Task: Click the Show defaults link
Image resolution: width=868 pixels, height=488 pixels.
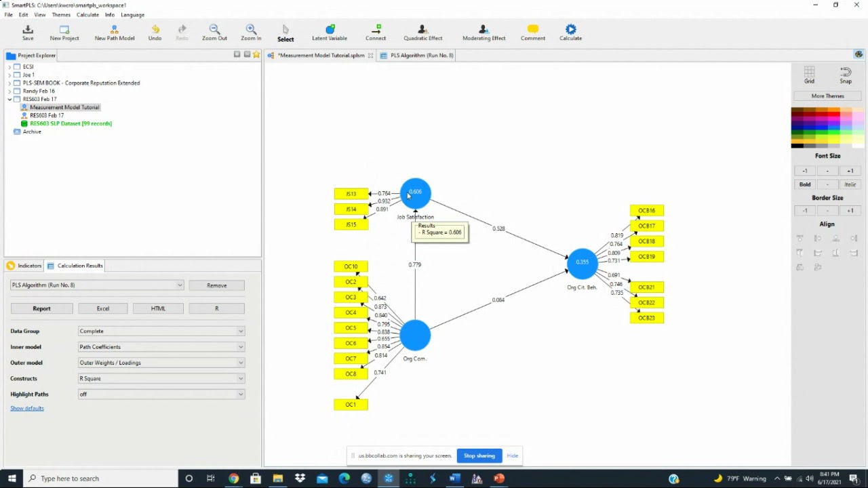Action: (27, 408)
